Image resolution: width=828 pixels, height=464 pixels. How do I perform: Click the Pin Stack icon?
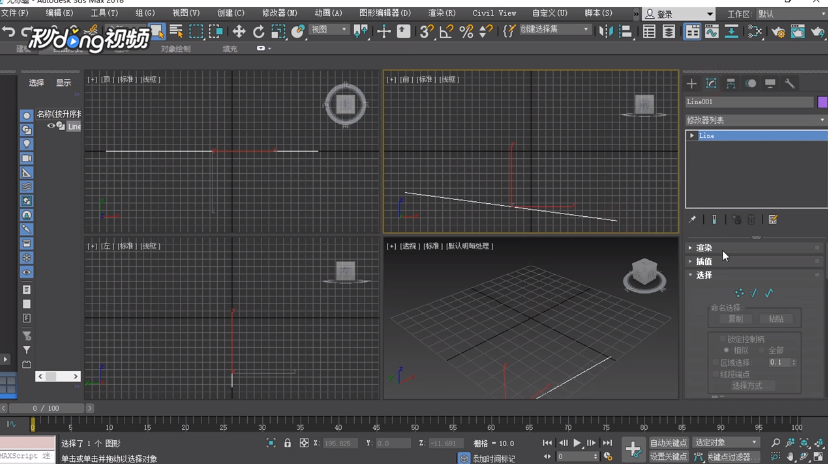pyautogui.click(x=692, y=220)
